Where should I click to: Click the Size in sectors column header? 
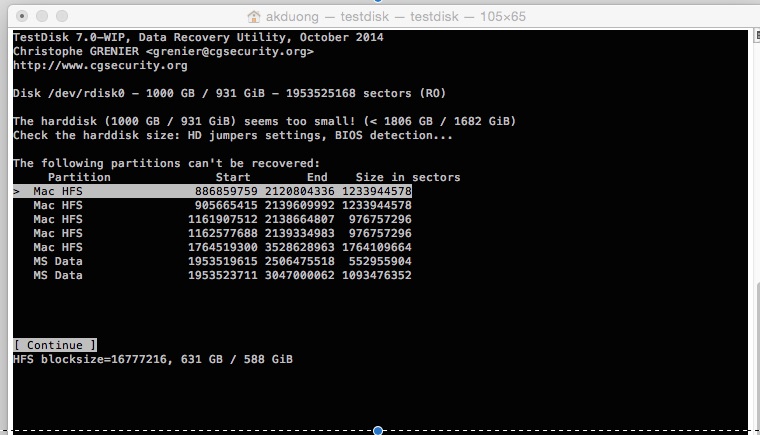(x=408, y=177)
